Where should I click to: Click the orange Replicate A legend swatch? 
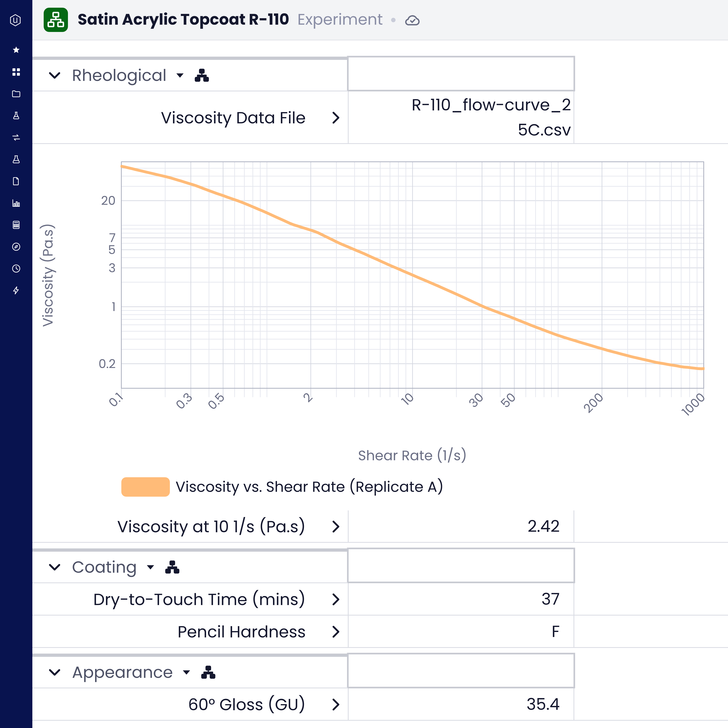[145, 487]
